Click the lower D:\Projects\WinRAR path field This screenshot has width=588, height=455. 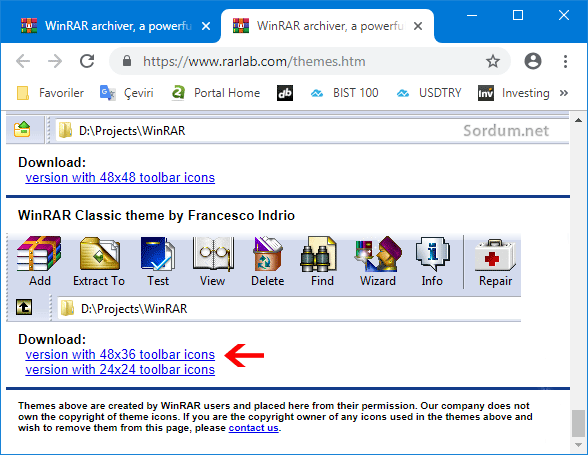pyautogui.click(x=289, y=308)
